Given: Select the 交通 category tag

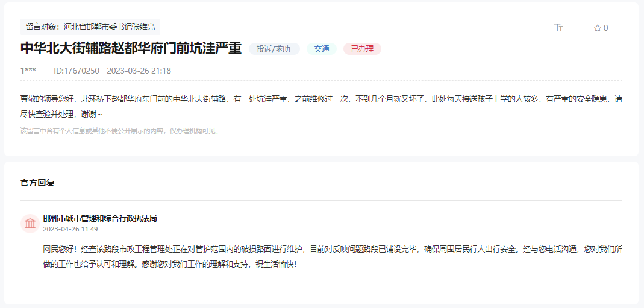Looking at the screenshot, I should point(322,49).
